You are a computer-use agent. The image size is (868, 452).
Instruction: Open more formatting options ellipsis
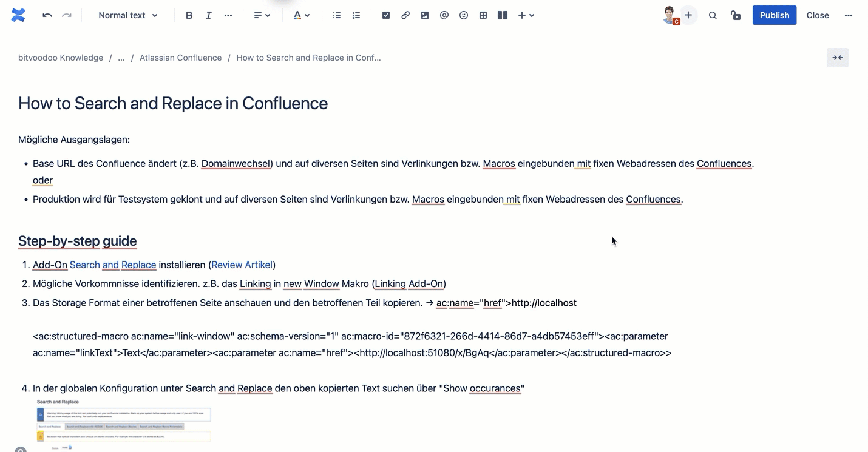click(x=228, y=15)
